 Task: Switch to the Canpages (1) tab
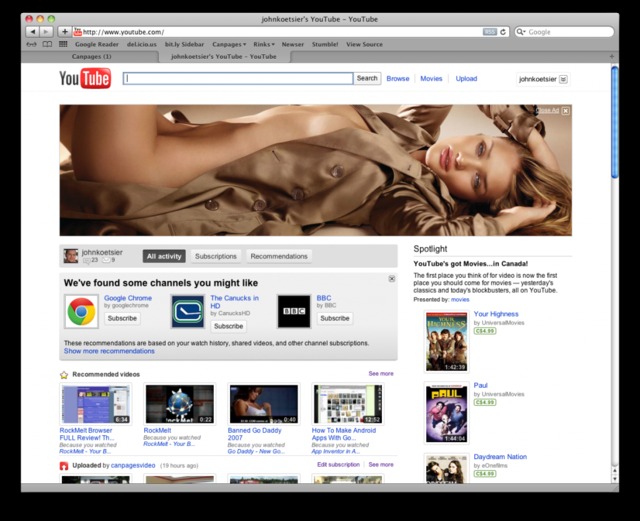click(x=91, y=56)
